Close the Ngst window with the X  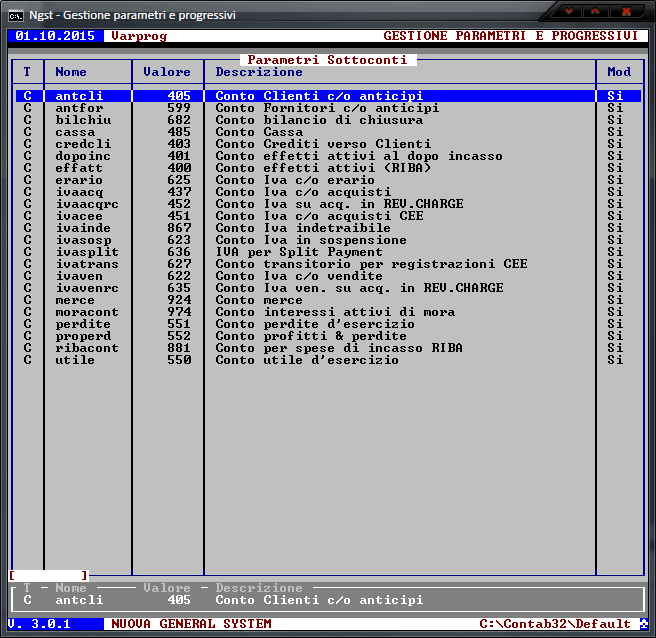click(626, 12)
